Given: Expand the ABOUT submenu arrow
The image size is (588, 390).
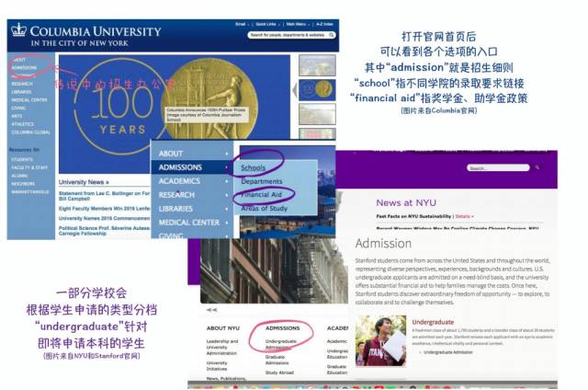Looking at the screenshot, I should tap(227, 154).
